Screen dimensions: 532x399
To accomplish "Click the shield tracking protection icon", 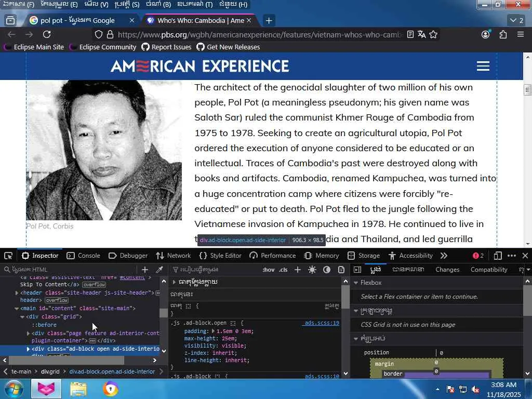I will pos(98,35).
